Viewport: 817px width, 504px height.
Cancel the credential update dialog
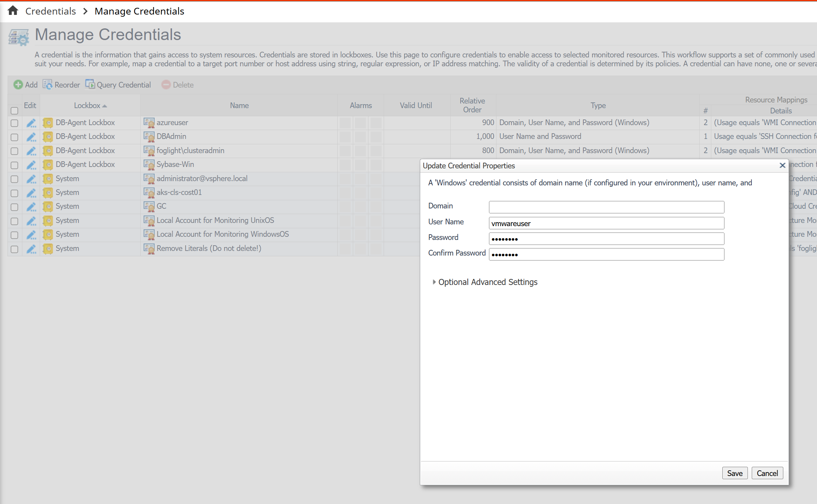tap(767, 473)
